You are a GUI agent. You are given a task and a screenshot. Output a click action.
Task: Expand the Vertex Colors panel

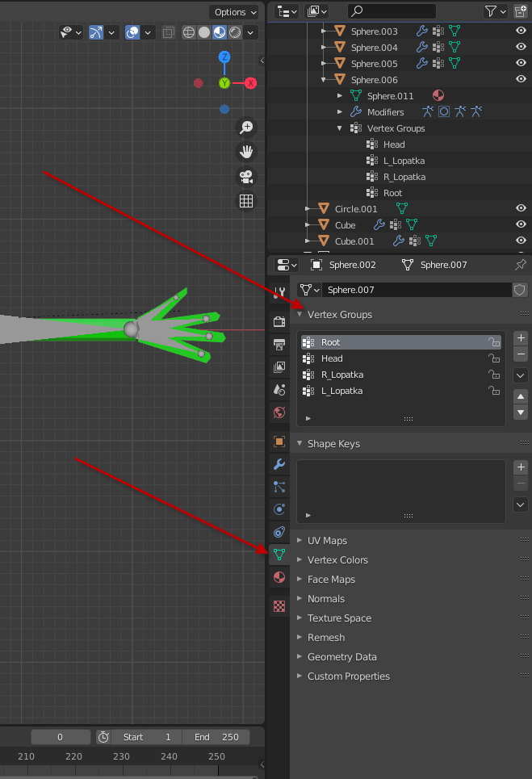click(300, 559)
